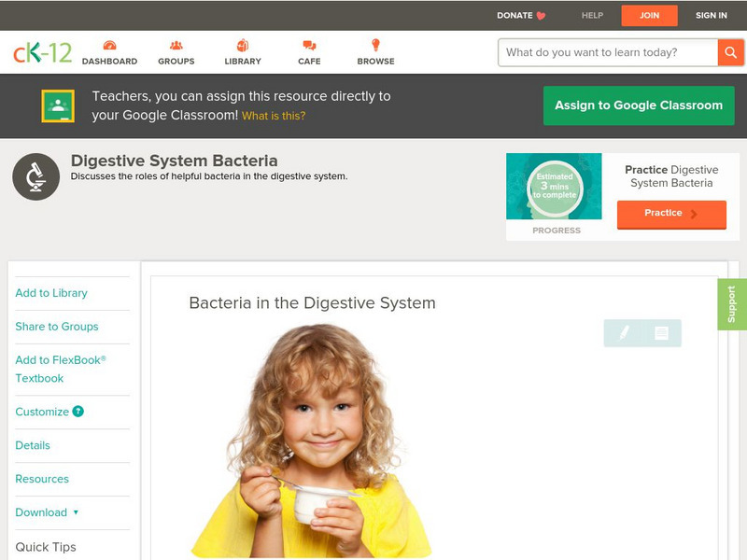Click the 'Bacteria in the Digestive System' heading
This screenshot has height=560, width=747.
(x=312, y=302)
